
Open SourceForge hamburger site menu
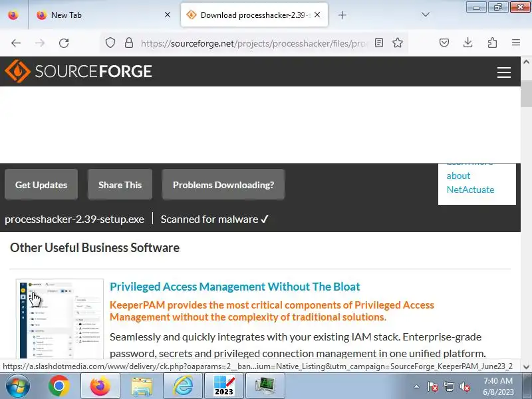(x=504, y=72)
